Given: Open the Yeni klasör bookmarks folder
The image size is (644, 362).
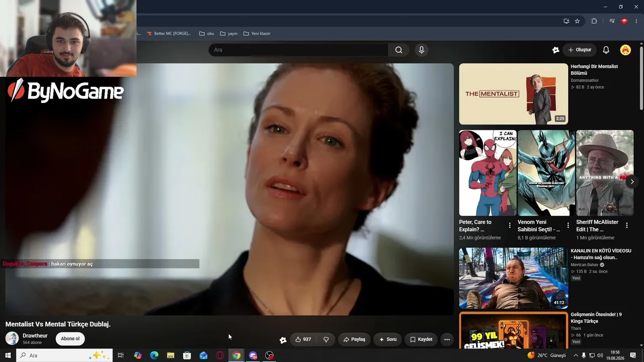Looking at the screenshot, I should point(257,34).
